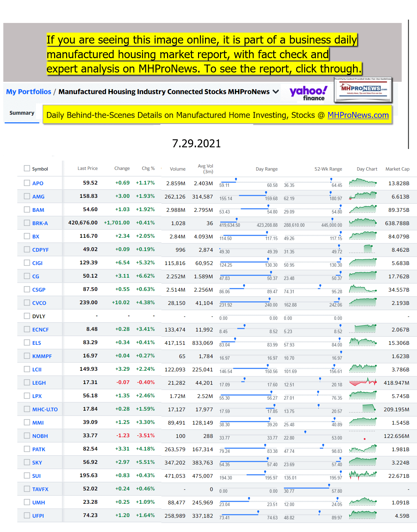Go to My Portfolios breadcrumb
Image resolution: width=417 pixels, height=532 pixels.
[29, 92]
